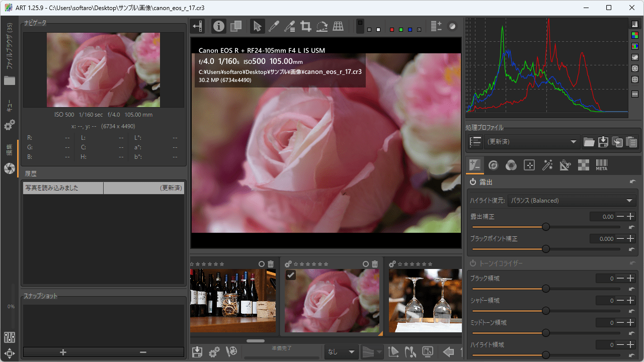The image size is (644, 362).
Task: Select the Crop tool in toolbar
Action: [x=305, y=27]
